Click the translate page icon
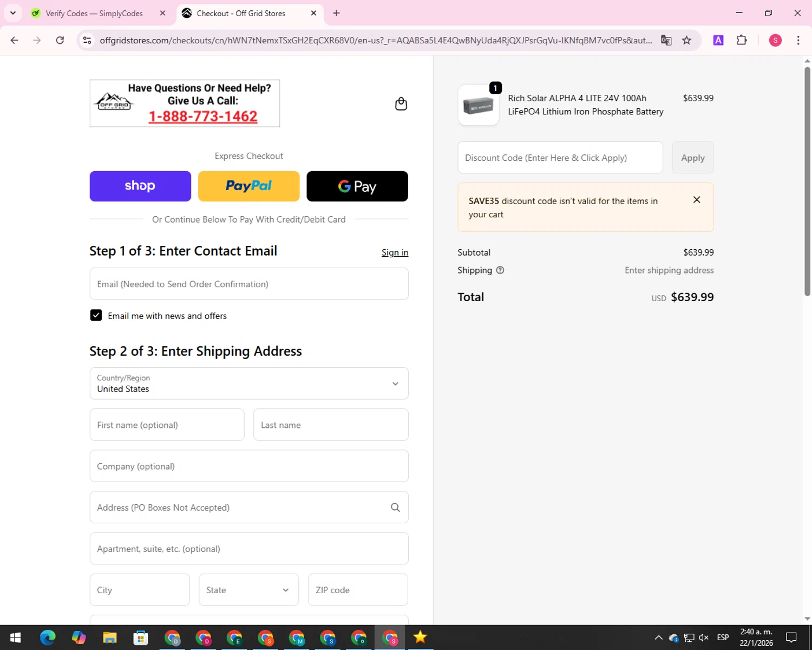812x650 pixels. point(666,40)
